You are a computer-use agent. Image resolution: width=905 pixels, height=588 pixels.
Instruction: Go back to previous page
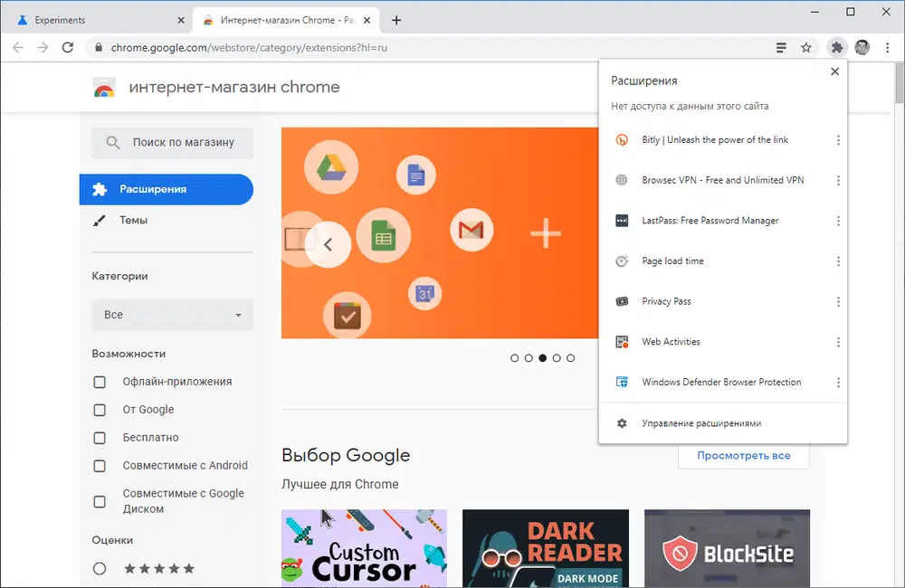tap(18, 47)
